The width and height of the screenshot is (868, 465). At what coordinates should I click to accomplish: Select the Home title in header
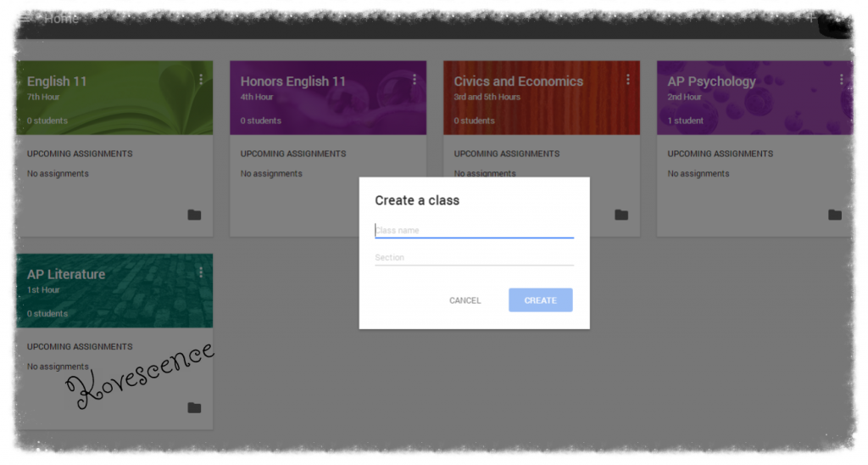pyautogui.click(x=62, y=19)
